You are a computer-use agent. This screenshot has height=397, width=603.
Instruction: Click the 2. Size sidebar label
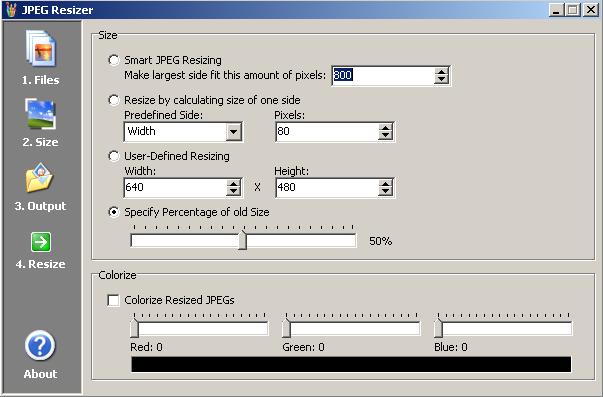click(40, 142)
